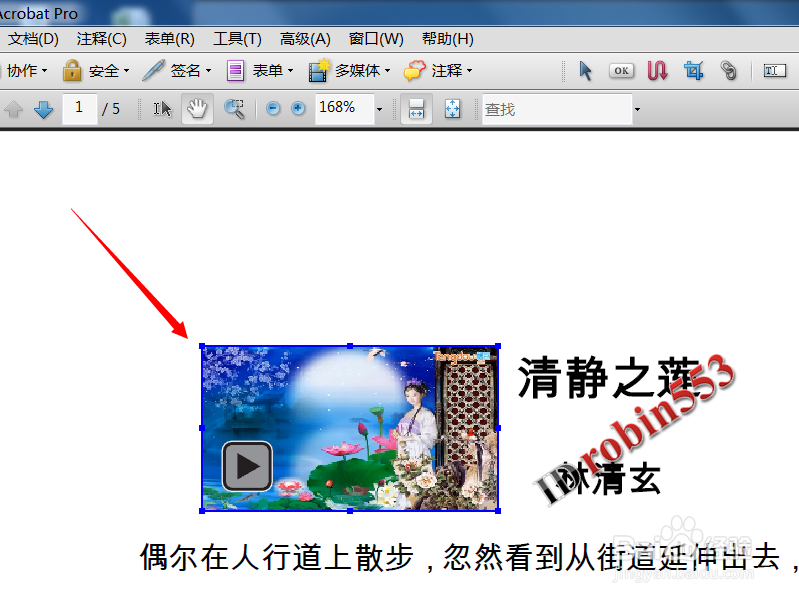Click the 表单 form icon
Image resolution: width=799 pixels, height=601 pixels.
point(235,70)
